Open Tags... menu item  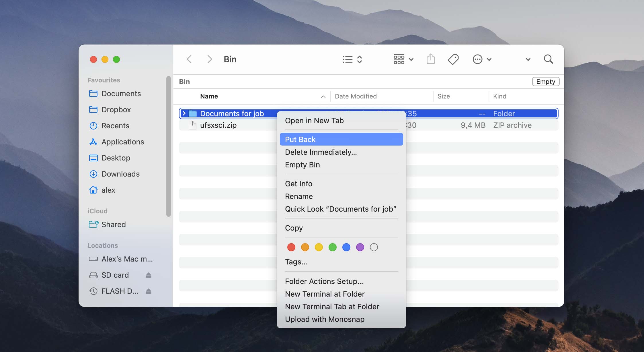341,262
